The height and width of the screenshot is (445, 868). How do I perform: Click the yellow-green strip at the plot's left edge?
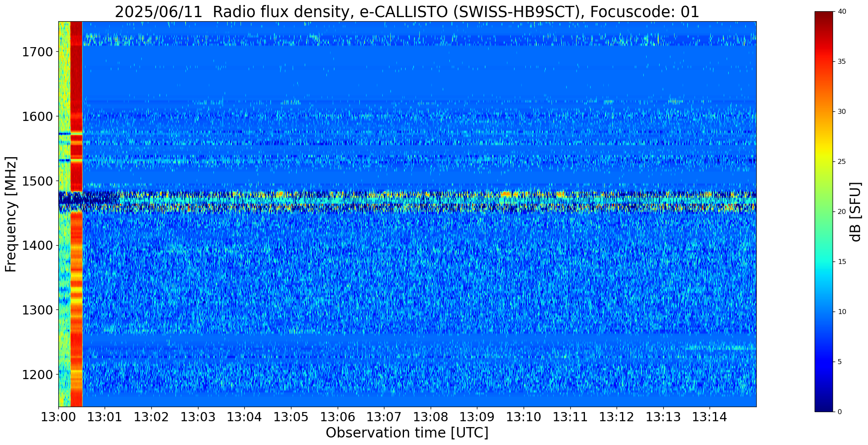64,214
